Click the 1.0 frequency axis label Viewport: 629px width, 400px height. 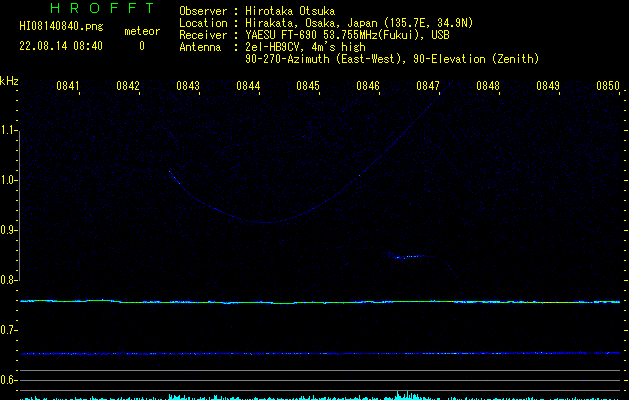click(x=8, y=180)
